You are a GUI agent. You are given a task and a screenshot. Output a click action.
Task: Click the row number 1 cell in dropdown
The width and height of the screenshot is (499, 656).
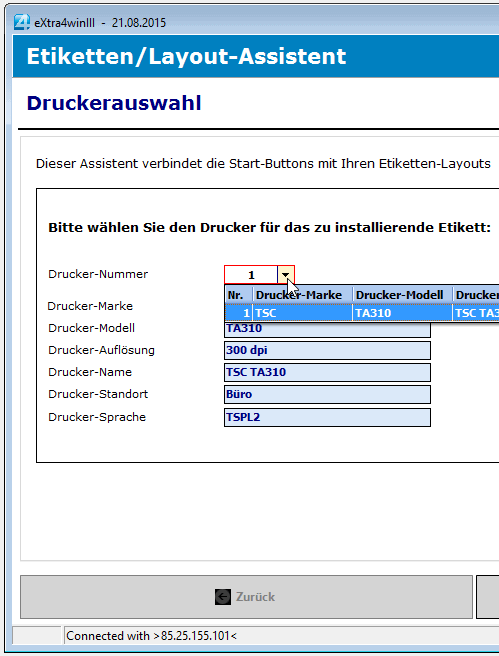(x=238, y=313)
